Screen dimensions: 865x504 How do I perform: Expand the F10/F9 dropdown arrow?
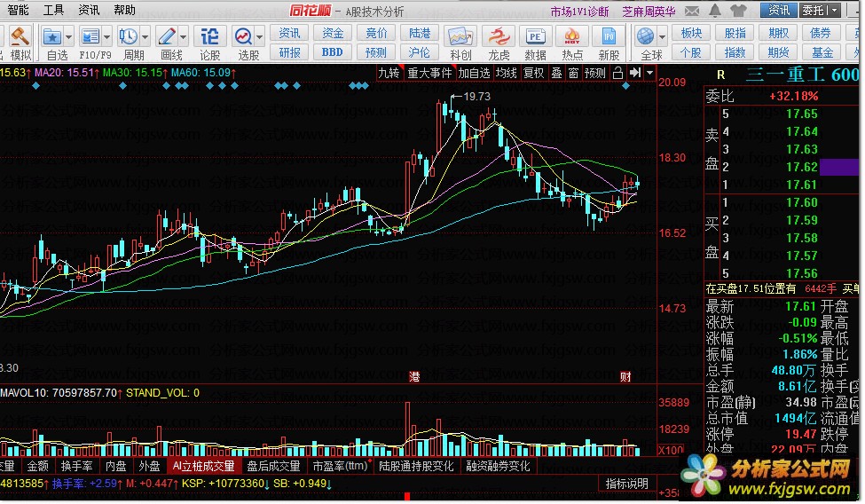[x=107, y=37]
